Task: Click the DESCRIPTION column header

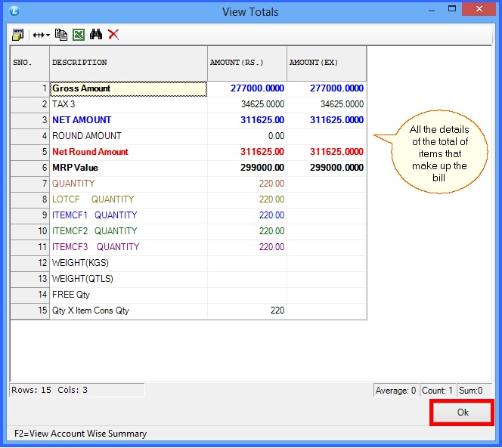Action: [x=128, y=63]
